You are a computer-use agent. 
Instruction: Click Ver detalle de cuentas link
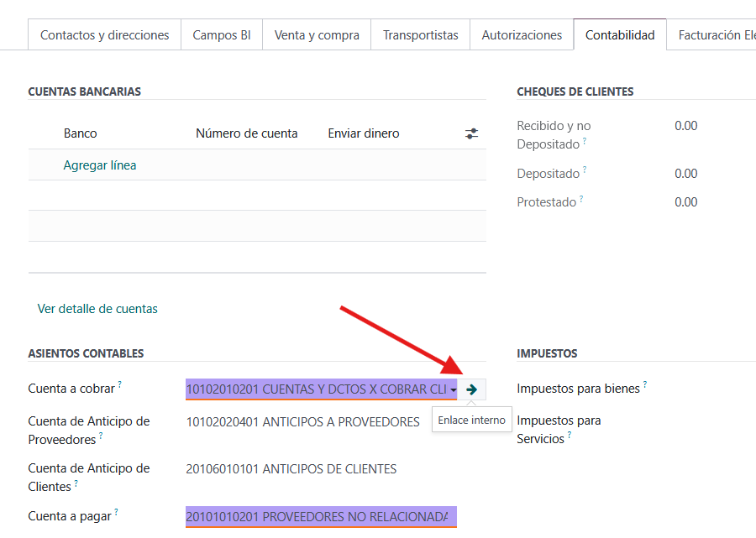pos(97,309)
